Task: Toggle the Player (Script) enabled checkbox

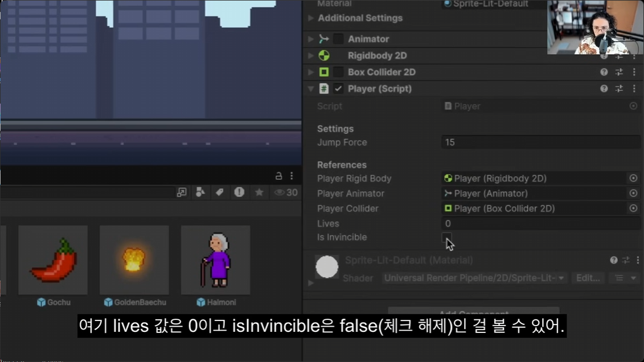Action: 338,89
